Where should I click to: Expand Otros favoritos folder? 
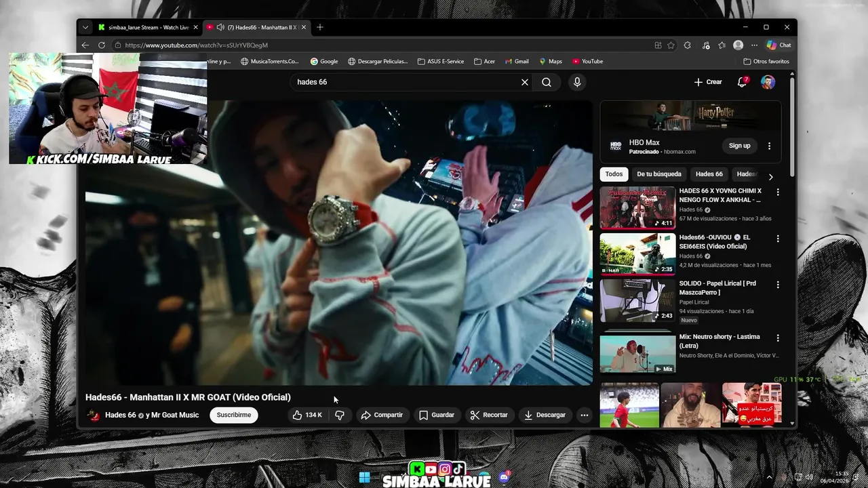(x=766, y=61)
